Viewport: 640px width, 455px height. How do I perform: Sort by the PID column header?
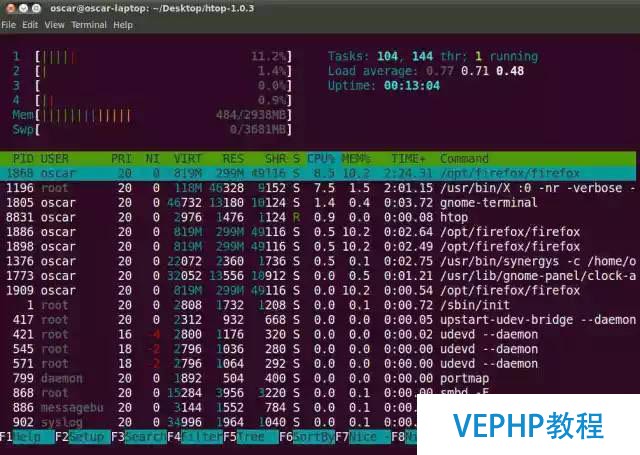pyautogui.click(x=23, y=158)
